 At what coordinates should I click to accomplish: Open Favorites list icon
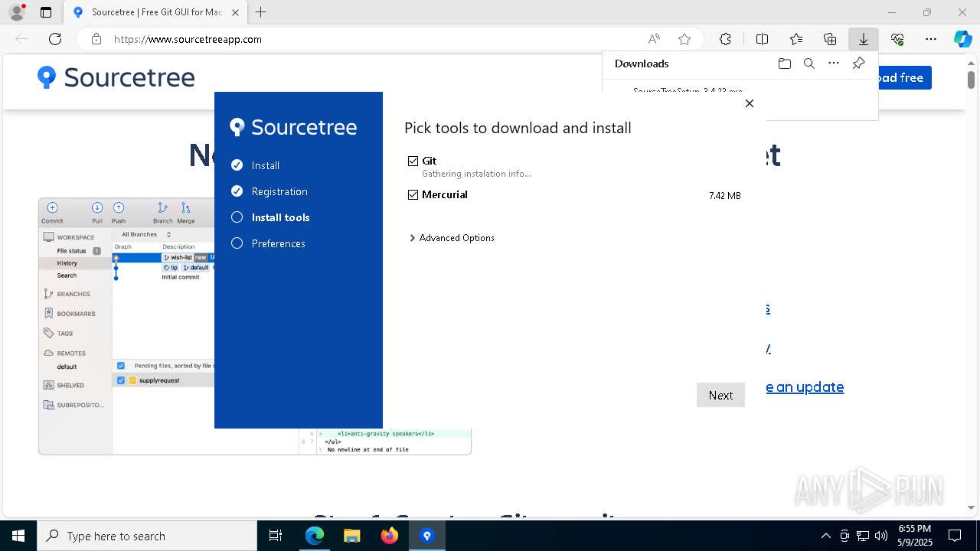click(796, 39)
